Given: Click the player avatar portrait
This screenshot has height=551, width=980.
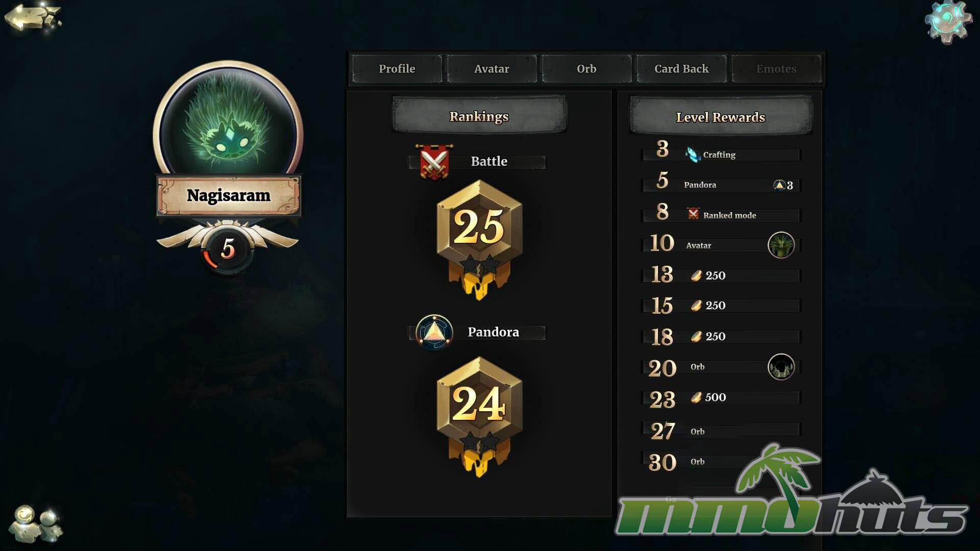Looking at the screenshot, I should pos(228,120).
